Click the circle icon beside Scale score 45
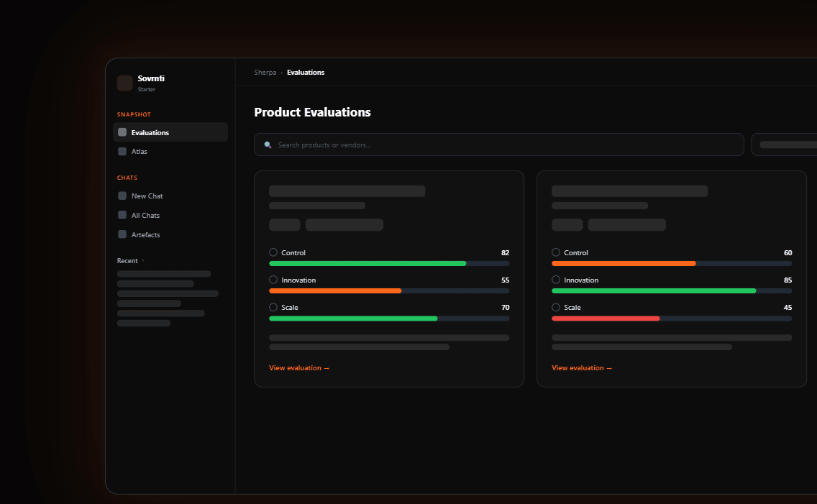 (556, 307)
